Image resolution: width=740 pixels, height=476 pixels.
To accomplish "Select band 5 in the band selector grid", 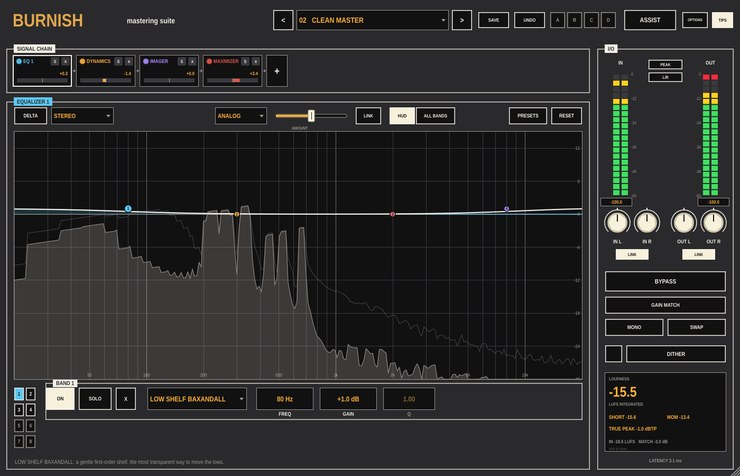I will (x=19, y=426).
